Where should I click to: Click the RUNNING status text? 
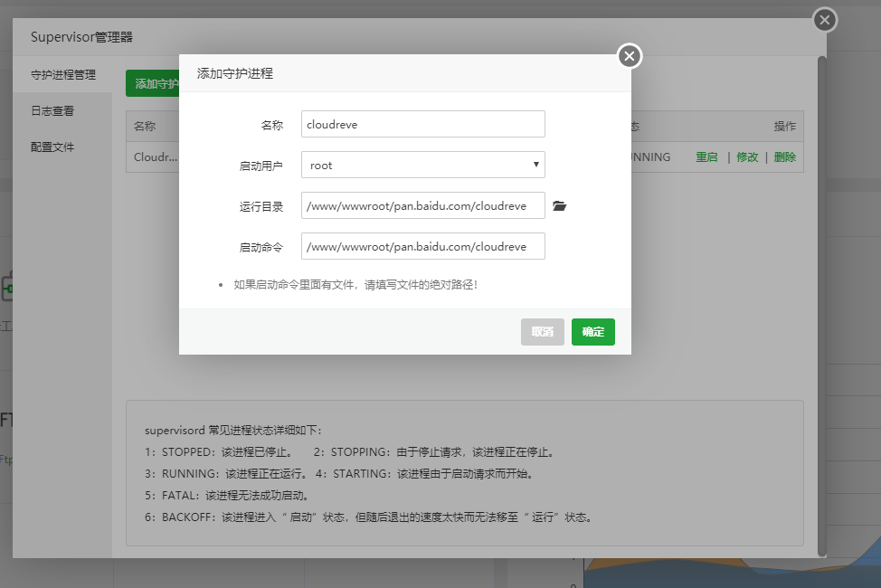649,156
